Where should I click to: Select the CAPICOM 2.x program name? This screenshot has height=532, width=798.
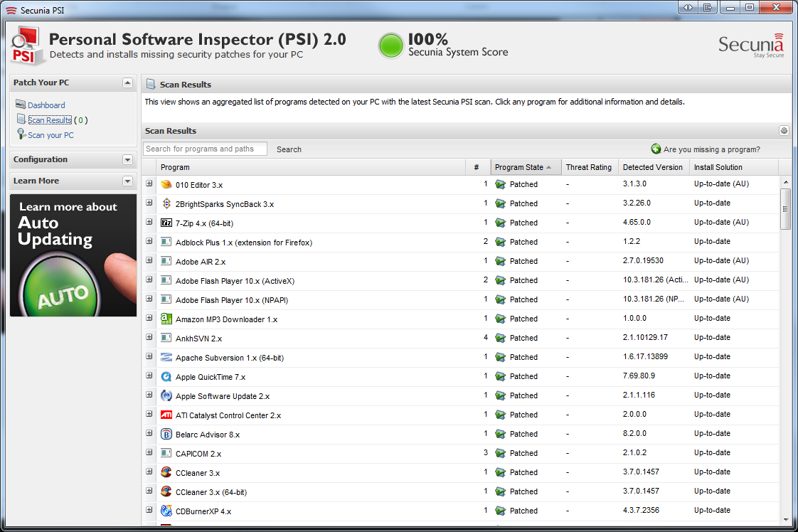(198, 454)
